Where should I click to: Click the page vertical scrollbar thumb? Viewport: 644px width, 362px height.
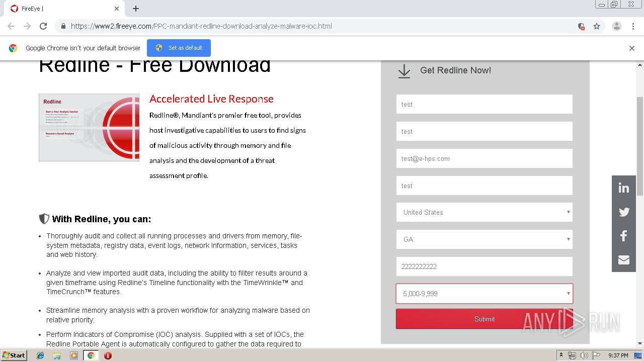tap(640, 146)
